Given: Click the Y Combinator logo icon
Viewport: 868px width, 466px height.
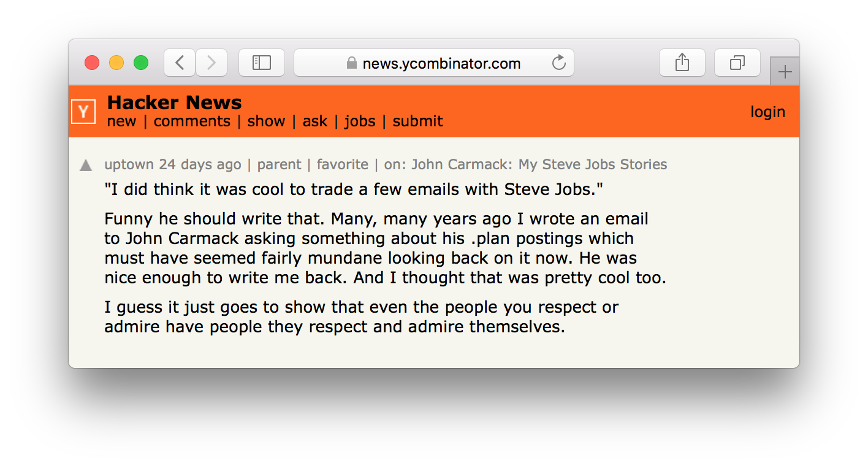Looking at the screenshot, I should click(83, 112).
